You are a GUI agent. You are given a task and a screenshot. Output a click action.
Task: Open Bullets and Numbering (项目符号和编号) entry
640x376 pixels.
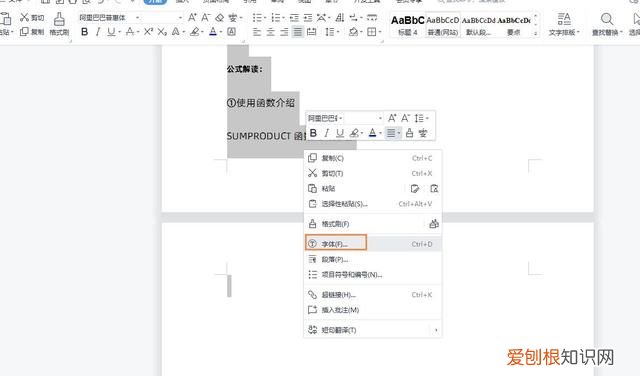point(373,274)
